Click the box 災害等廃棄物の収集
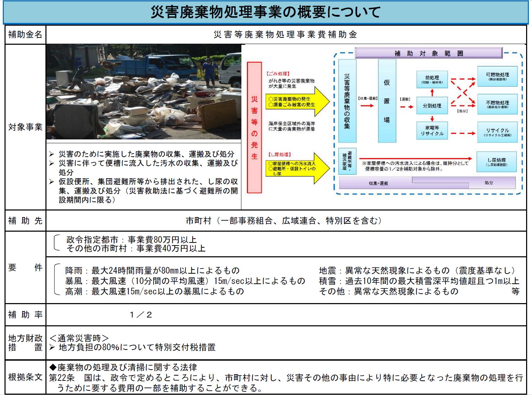Screen dimensions: 532x395 [347, 101]
